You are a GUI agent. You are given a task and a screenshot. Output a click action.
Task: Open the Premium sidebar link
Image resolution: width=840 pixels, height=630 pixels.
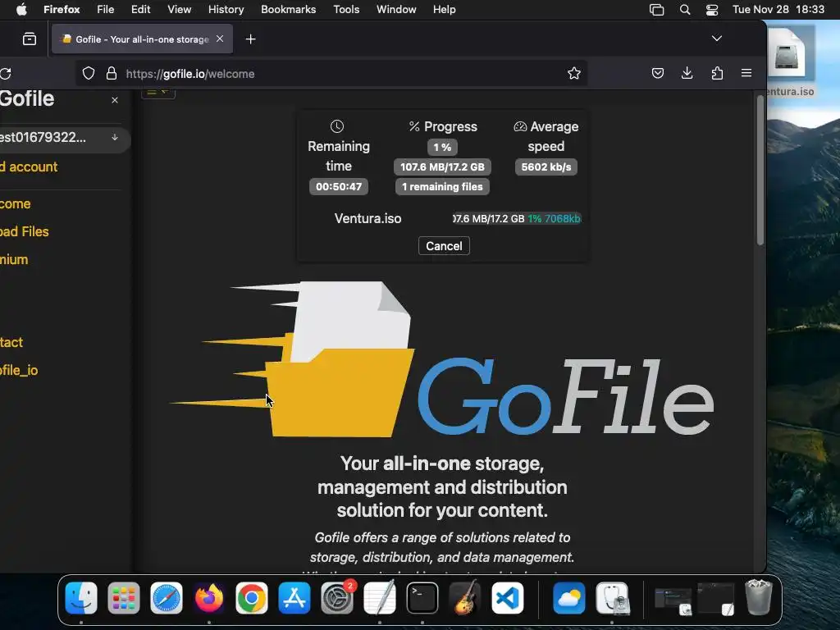pos(14,259)
